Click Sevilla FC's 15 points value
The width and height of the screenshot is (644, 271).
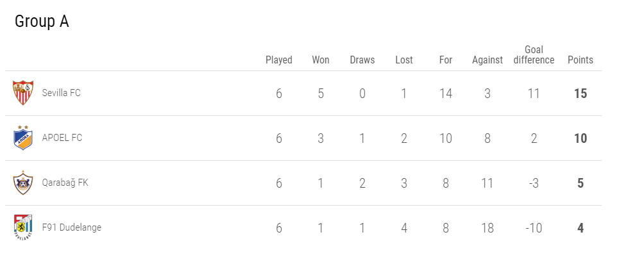(580, 94)
